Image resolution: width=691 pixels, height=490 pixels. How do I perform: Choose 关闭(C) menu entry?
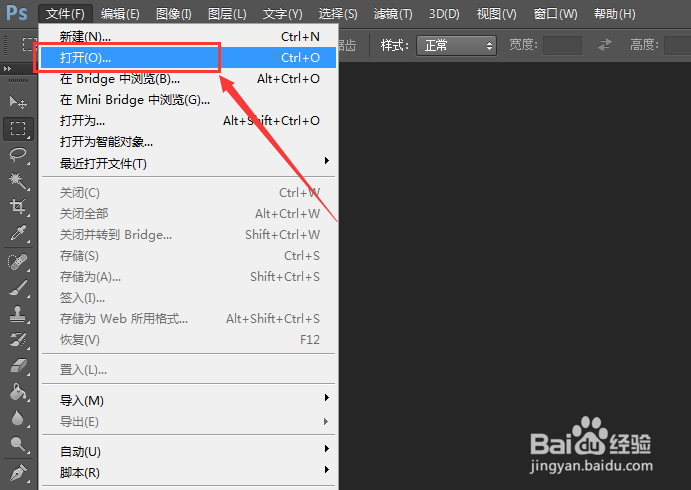189,193
